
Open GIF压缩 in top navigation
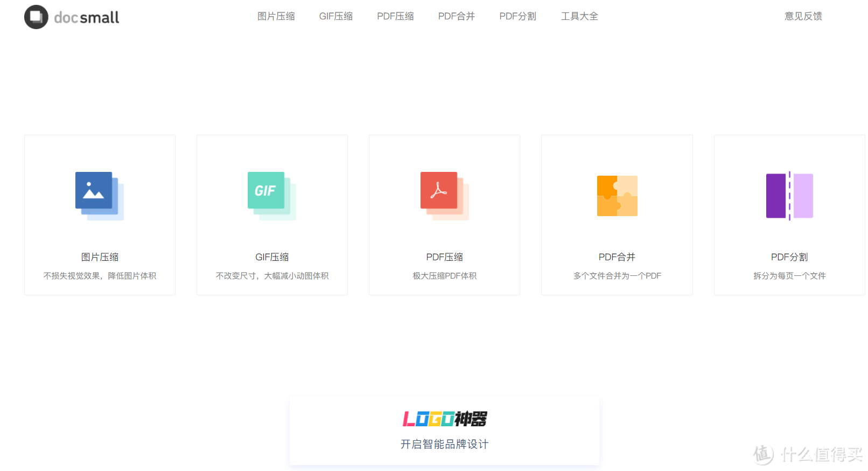[x=335, y=16]
